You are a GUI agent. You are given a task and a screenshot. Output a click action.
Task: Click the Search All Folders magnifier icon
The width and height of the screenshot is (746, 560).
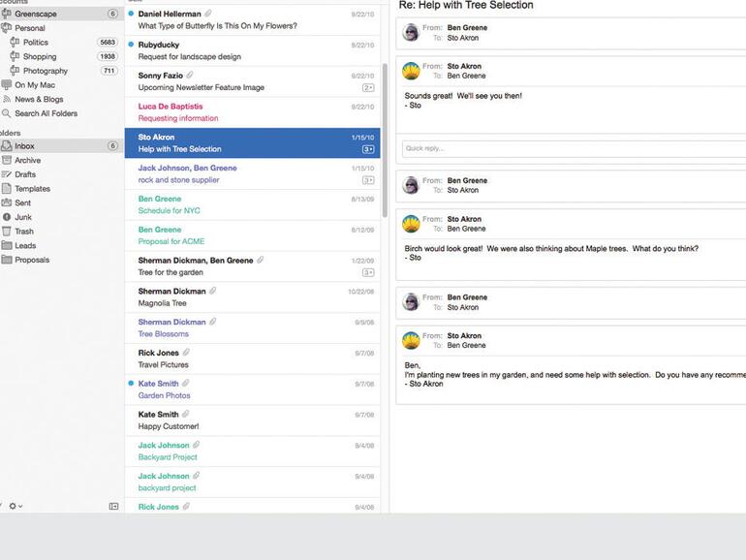[x=6, y=113]
